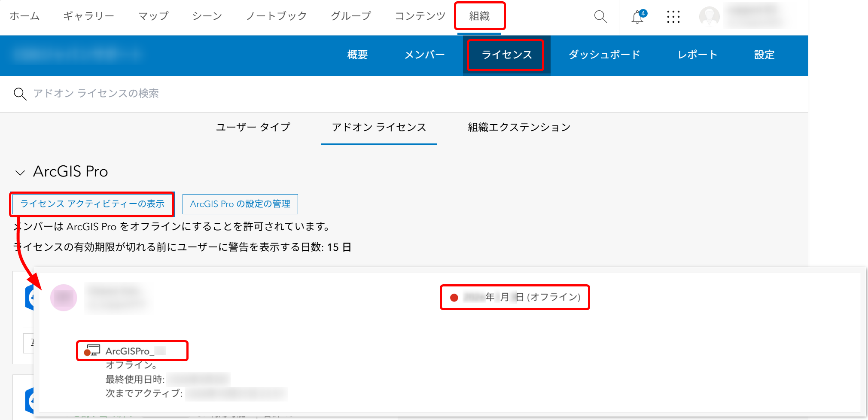Click the add-on license search magnifier icon

click(20, 94)
